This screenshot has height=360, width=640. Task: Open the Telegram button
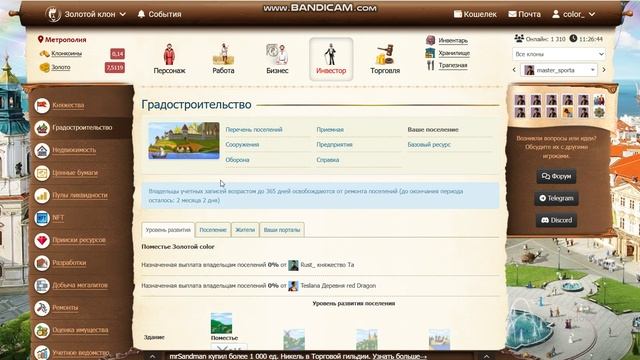pyautogui.click(x=556, y=198)
